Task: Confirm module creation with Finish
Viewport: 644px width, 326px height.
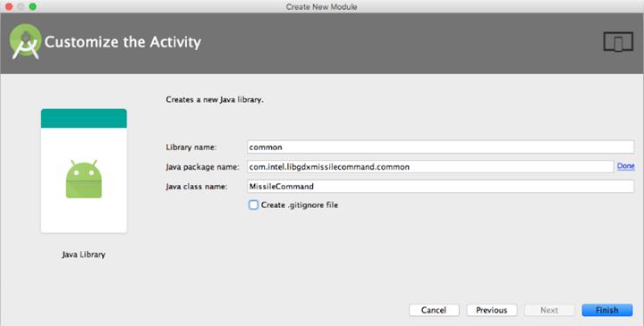Action: click(x=607, y=310)
